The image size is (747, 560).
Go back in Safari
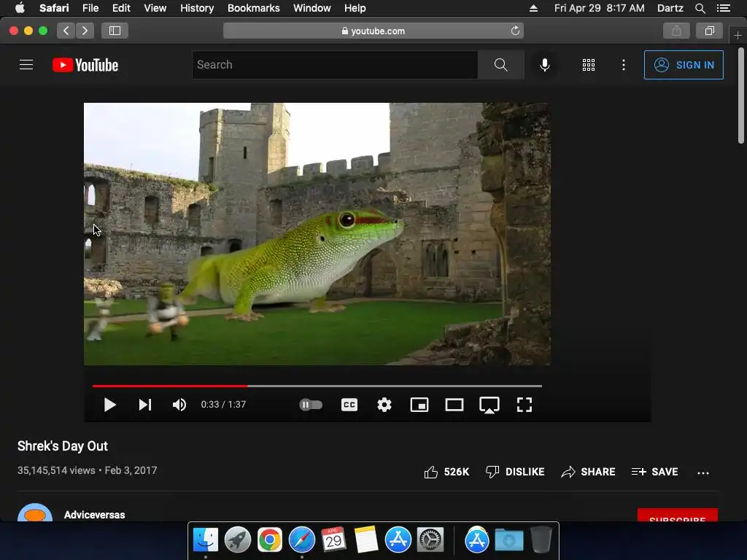[x=66, y=31]
